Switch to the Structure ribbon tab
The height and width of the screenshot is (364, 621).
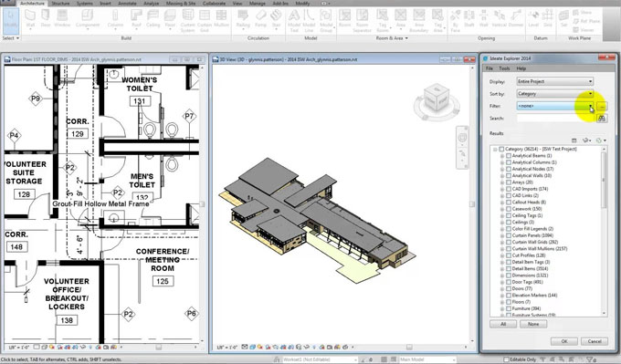(60, 3)
